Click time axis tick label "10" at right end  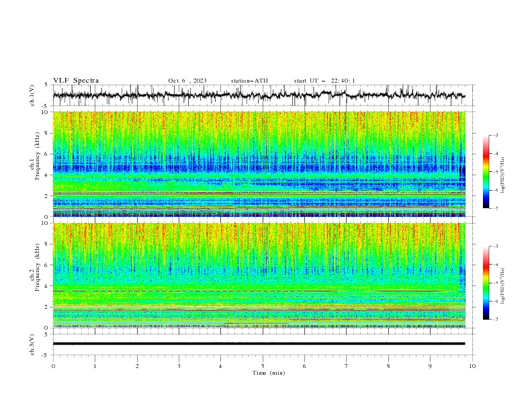[x=472, y=366]
